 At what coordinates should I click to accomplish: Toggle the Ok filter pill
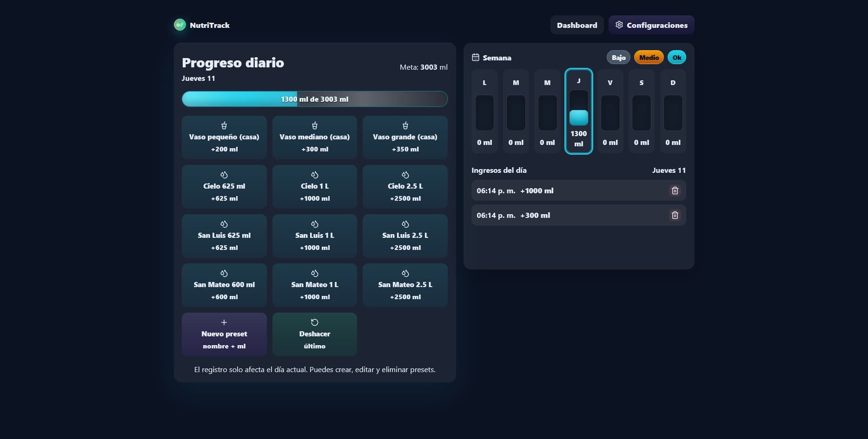tap(676, 57)
